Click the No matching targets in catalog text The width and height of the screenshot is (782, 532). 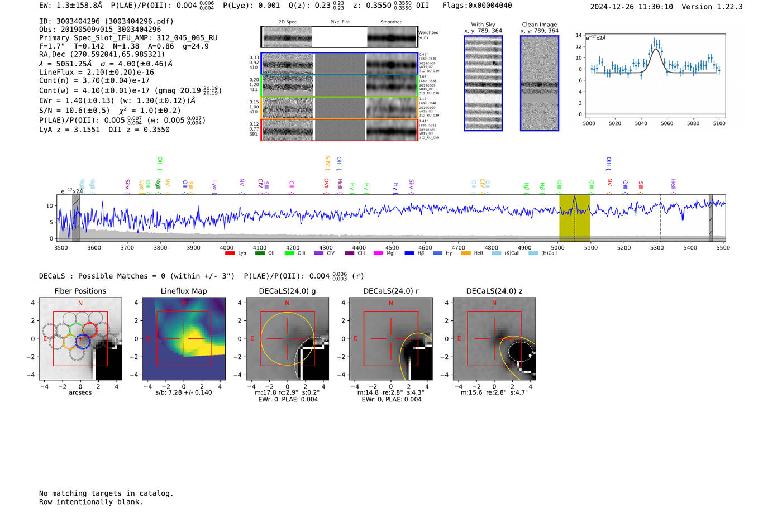pyautogui.click(x=106, y=493)
